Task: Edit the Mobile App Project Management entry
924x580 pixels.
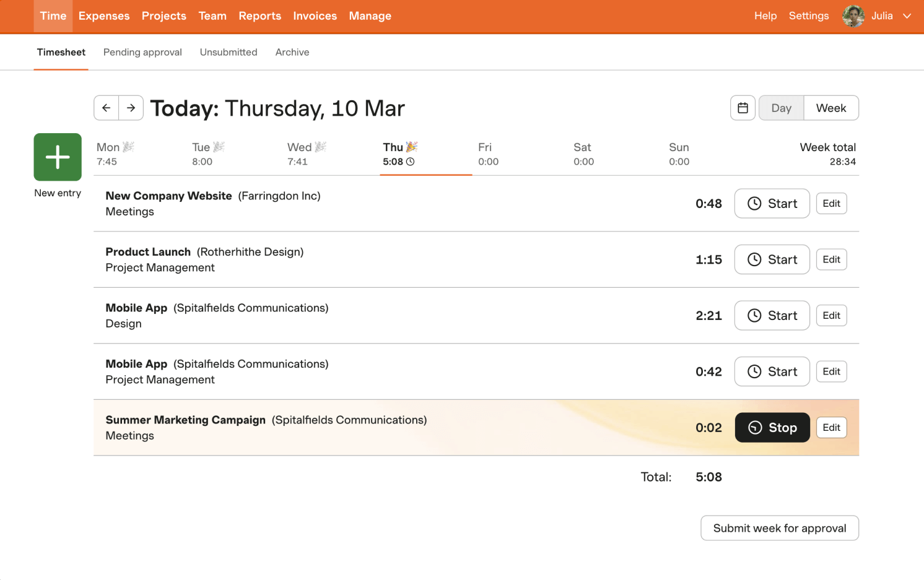Action: (831, 371)
